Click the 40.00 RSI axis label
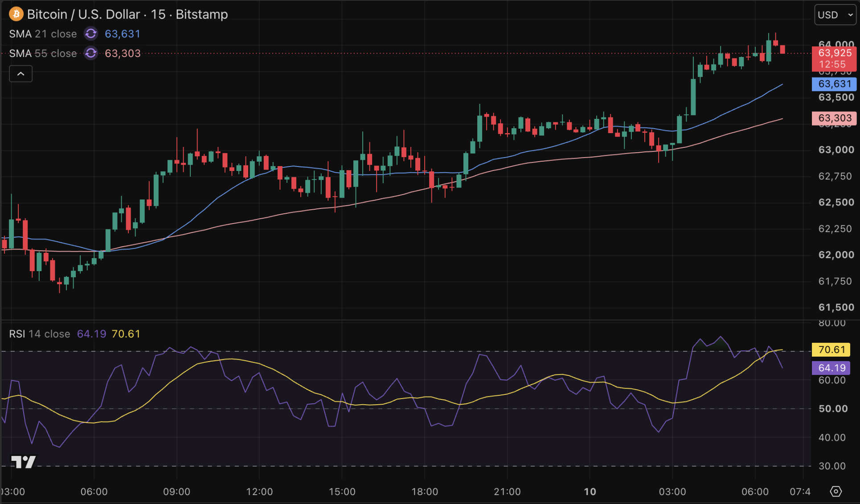This screenshot has width=860, height=504. tap(832, 438)
